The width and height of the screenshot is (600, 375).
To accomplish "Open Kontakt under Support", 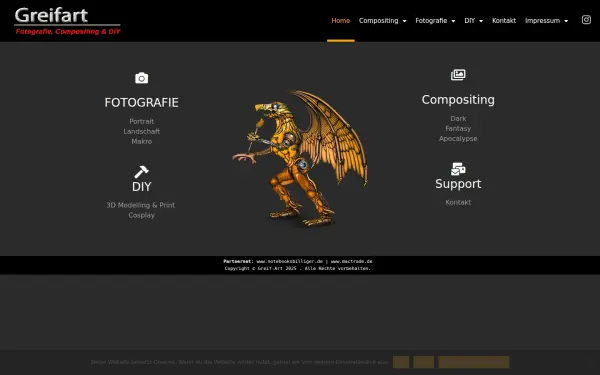I will pyautogui.click(x=458, y=202).
